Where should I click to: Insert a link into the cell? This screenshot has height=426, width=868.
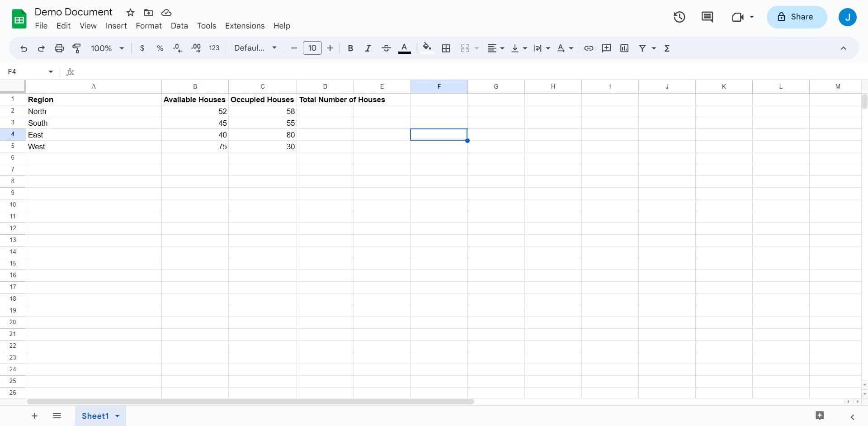588,48
